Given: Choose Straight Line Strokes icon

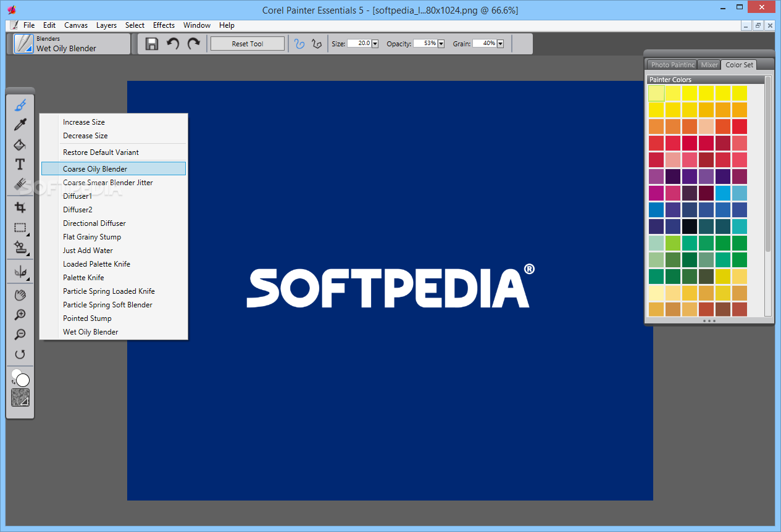Looking at the screenshot, I should [317, 44].
